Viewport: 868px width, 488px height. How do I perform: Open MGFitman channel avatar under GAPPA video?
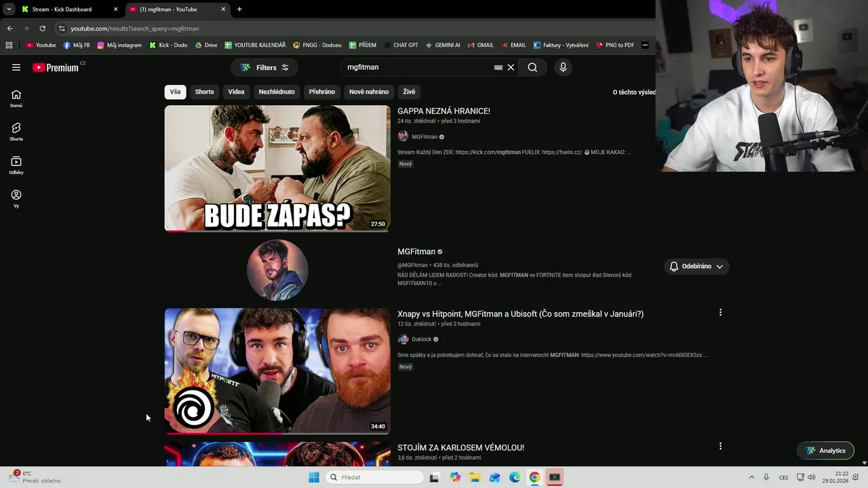[403, 136]
